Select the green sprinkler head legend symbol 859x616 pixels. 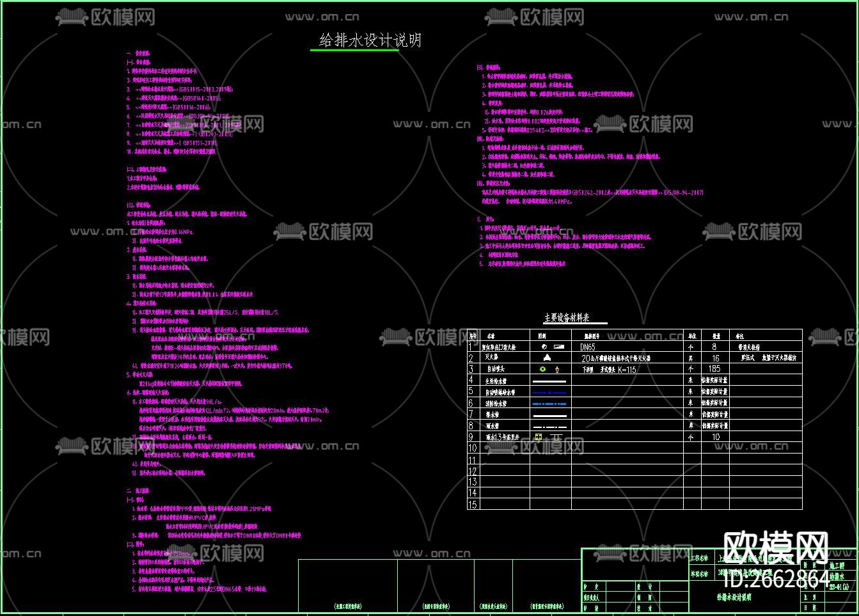pos(543,369)
